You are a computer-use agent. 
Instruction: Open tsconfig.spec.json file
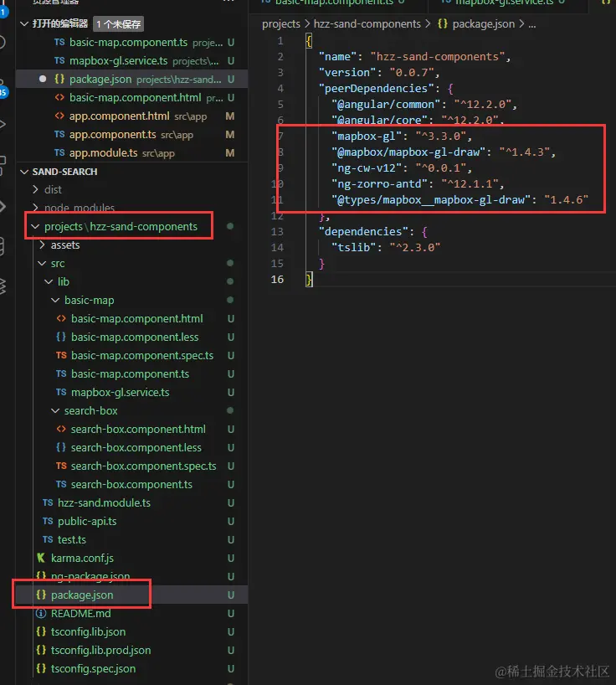(131, 669)
